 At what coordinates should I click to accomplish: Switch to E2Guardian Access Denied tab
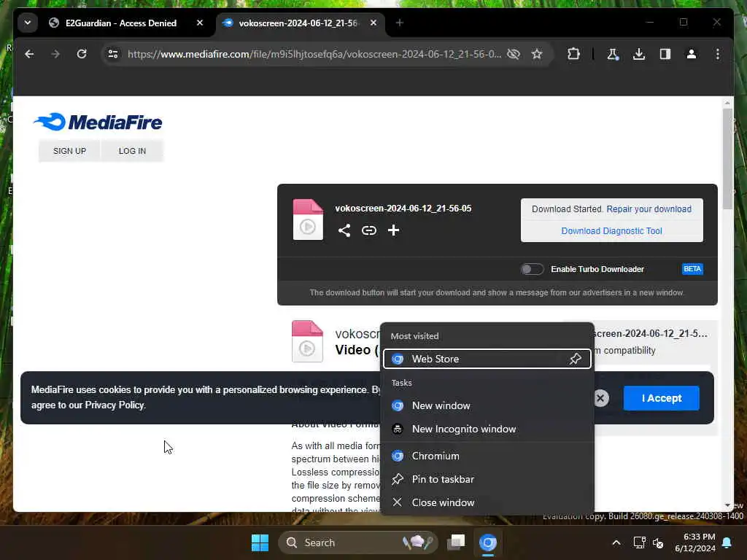click(x=120, y=23)
